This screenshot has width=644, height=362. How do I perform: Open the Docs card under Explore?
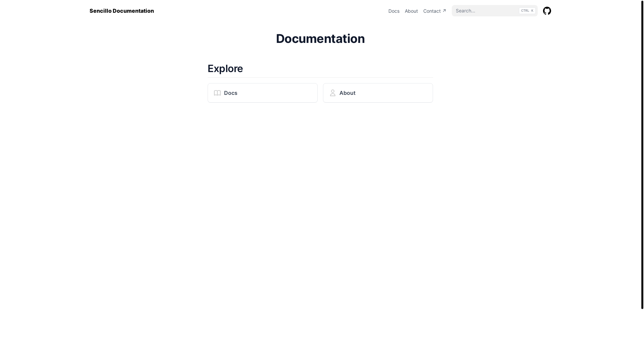coord(263,93)
